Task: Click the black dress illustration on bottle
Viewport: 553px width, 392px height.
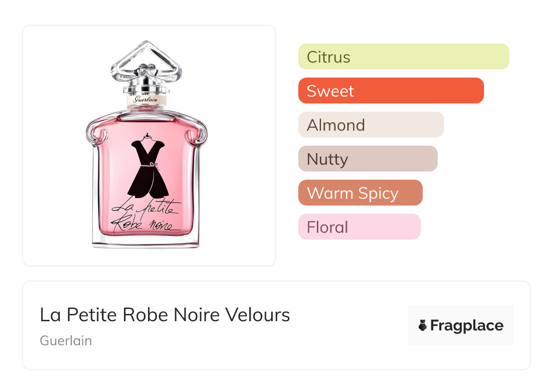Action: (x=145, y=169)
